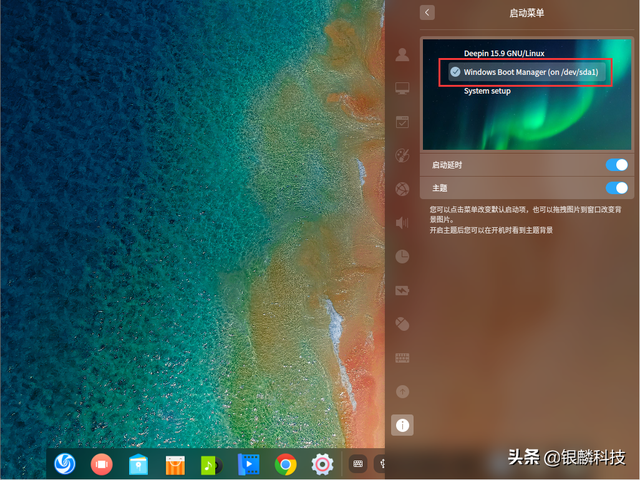Open Deepin Music in dock

212,465
